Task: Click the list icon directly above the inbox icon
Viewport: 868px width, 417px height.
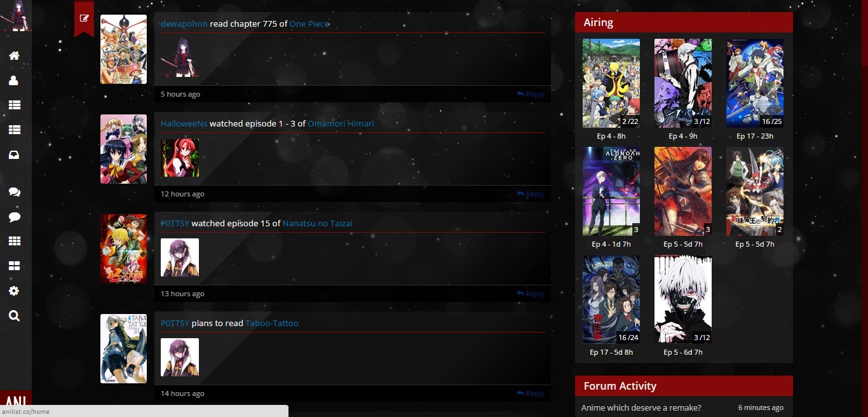Action: [x=14, y=130]
